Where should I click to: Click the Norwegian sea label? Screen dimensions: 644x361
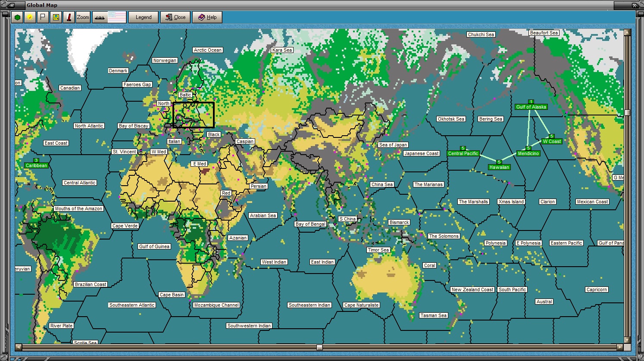(x=165, y=60)
